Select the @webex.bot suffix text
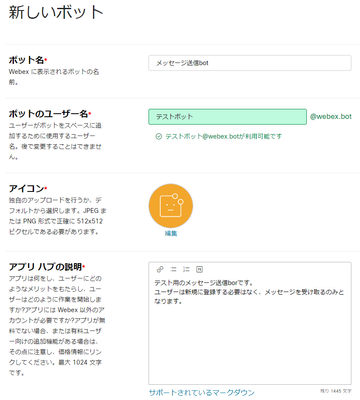The image size is (360, 400). pos(331,117)
